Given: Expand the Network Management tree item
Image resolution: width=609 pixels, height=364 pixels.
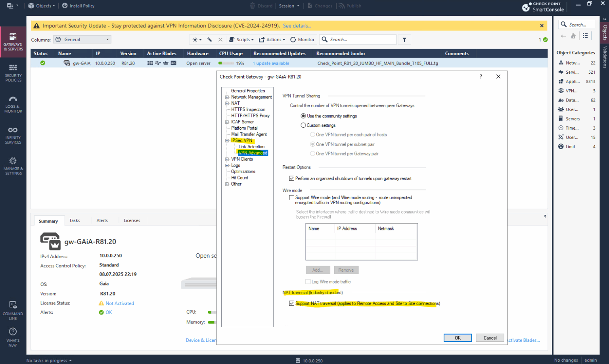Looking at the screenshot, I should (226, 97).
